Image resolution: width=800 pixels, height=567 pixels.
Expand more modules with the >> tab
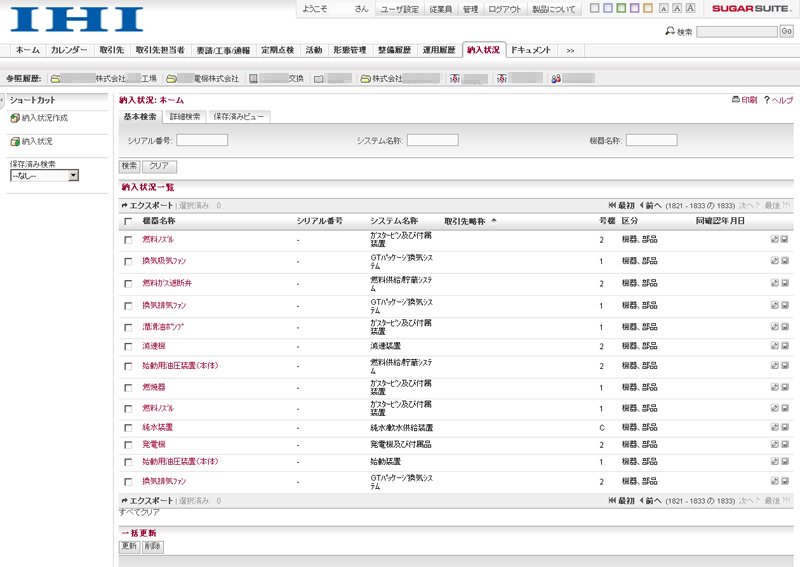tap(570, 51)
